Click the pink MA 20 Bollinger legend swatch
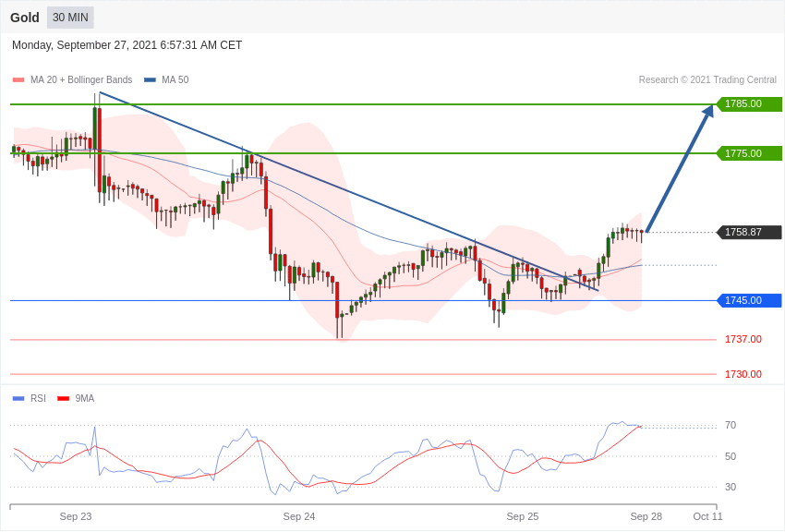This screenshot has width=785, height=532. tap(18, 80)
